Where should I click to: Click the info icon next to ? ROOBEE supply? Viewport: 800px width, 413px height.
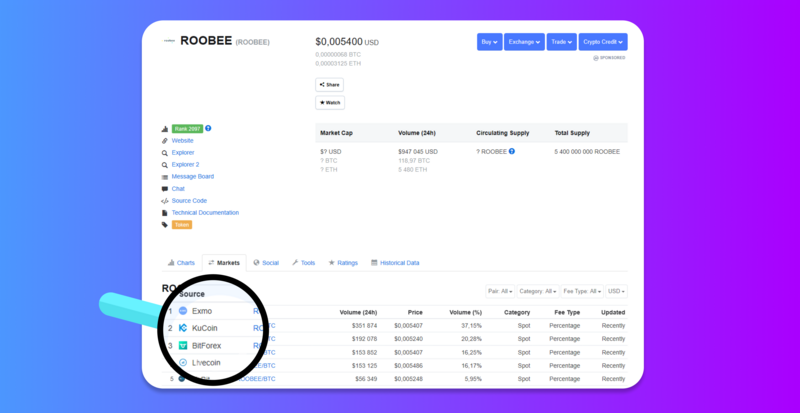point(512,151)
